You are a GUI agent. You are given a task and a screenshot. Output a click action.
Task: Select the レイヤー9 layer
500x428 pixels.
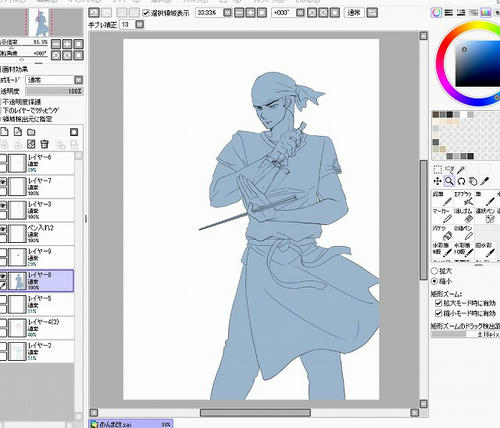pos(37,257)
